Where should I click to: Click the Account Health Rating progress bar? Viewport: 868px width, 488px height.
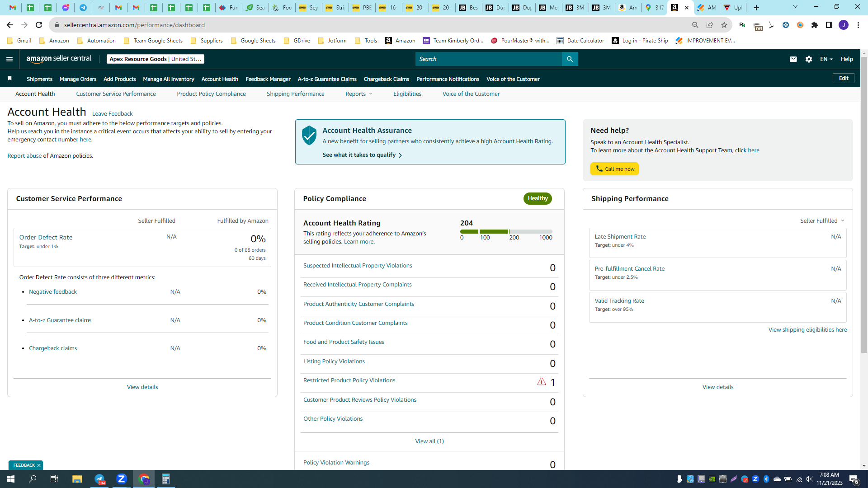coord(506,231)
